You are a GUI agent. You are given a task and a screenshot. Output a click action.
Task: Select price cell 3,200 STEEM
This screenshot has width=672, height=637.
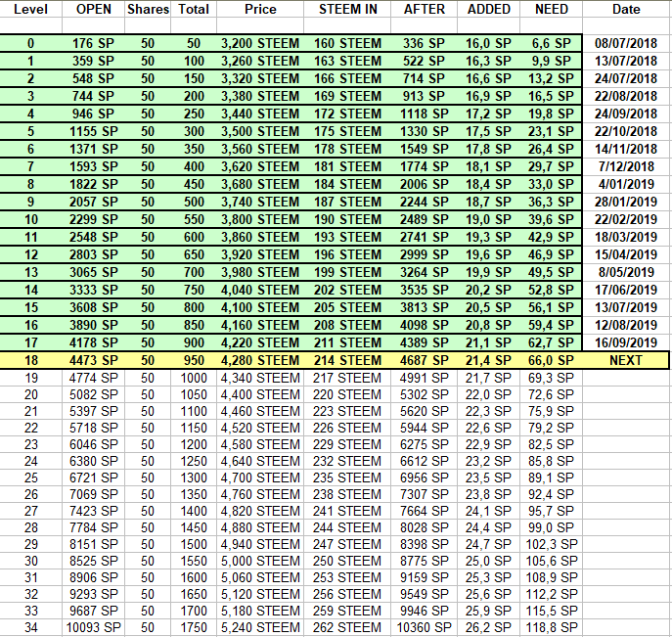click(260, 43)
